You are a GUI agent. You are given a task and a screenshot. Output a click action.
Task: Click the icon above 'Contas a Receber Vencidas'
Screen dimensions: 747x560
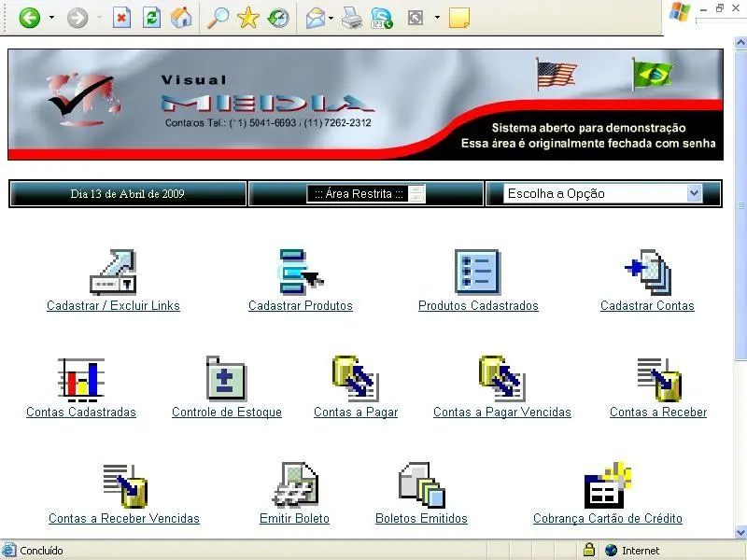pos(125,485)
